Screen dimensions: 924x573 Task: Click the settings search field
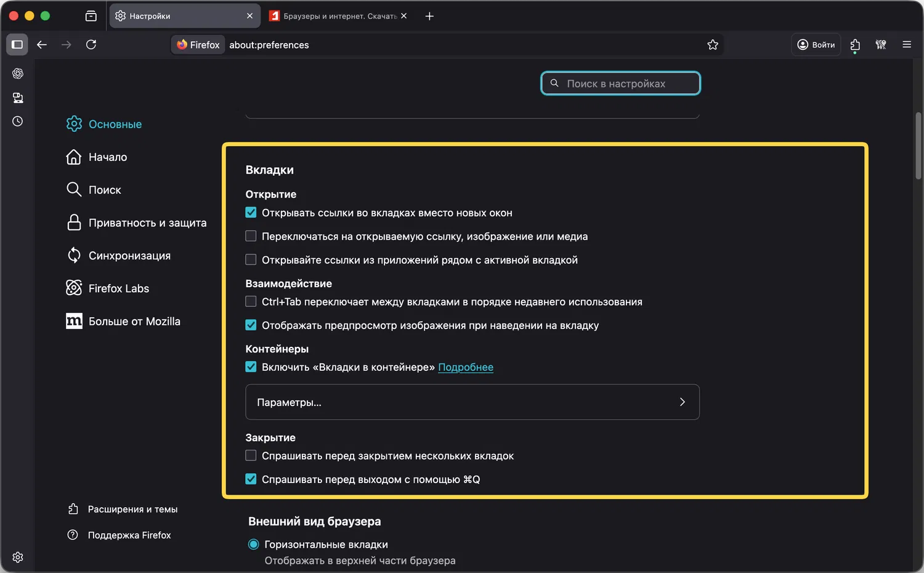(621, 83)
